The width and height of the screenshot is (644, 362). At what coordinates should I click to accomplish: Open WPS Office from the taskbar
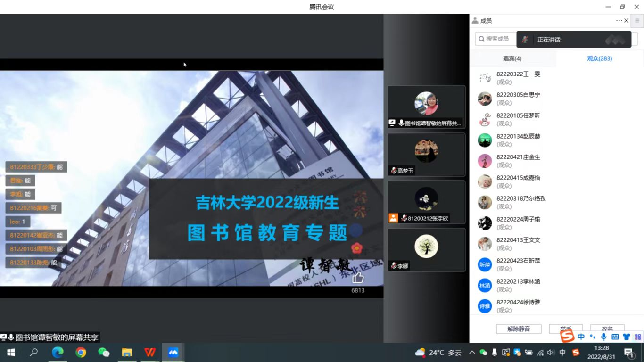pyautogui.click(x=150, y=352)
